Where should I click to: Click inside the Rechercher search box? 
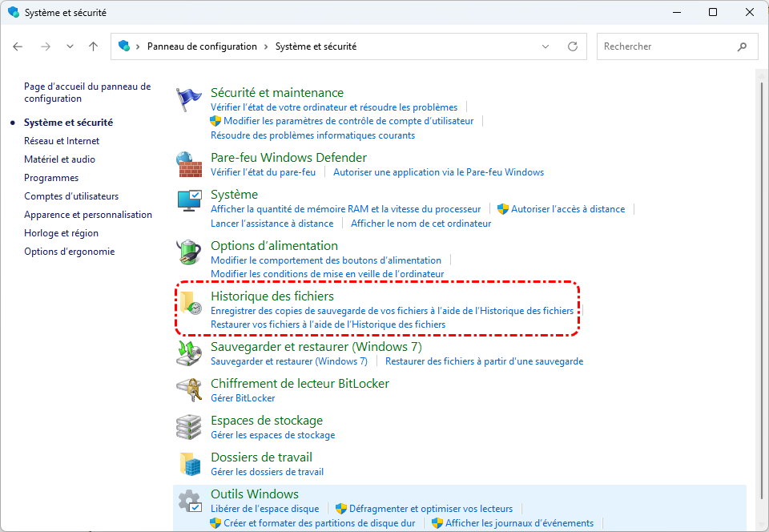[x=665, y=46]
